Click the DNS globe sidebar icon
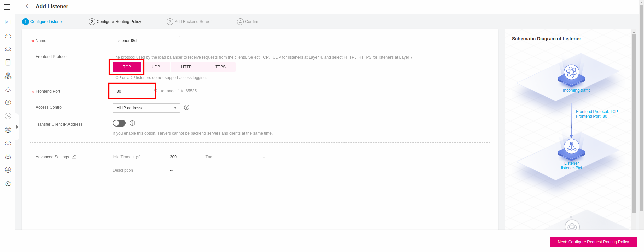Viewport: 644px width, 252px height. (8, 130)
